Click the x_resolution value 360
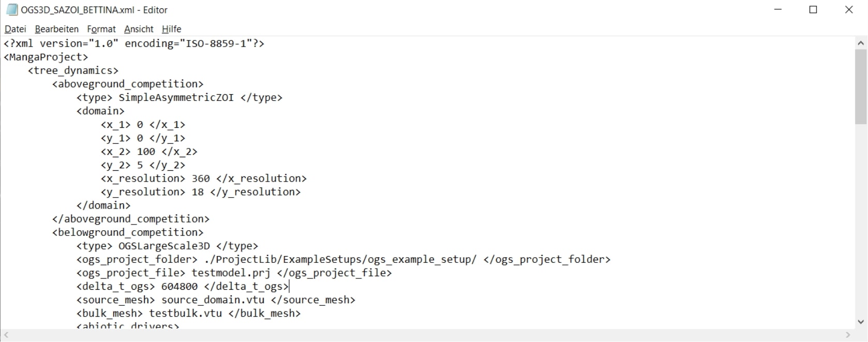868x342 pixels. [201, 179]
